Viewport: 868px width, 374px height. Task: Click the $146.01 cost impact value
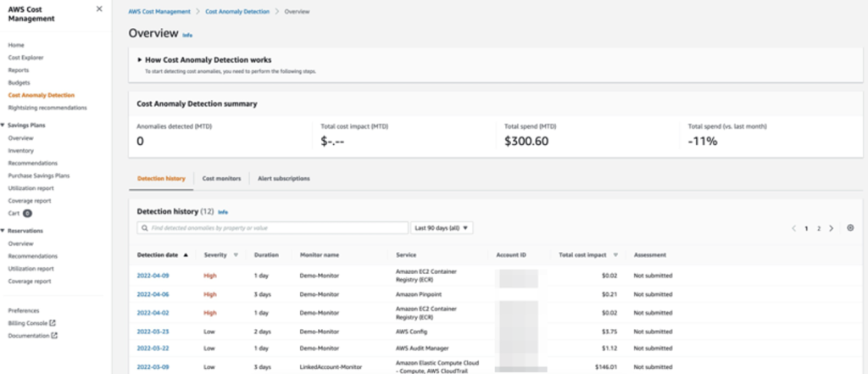606,367
